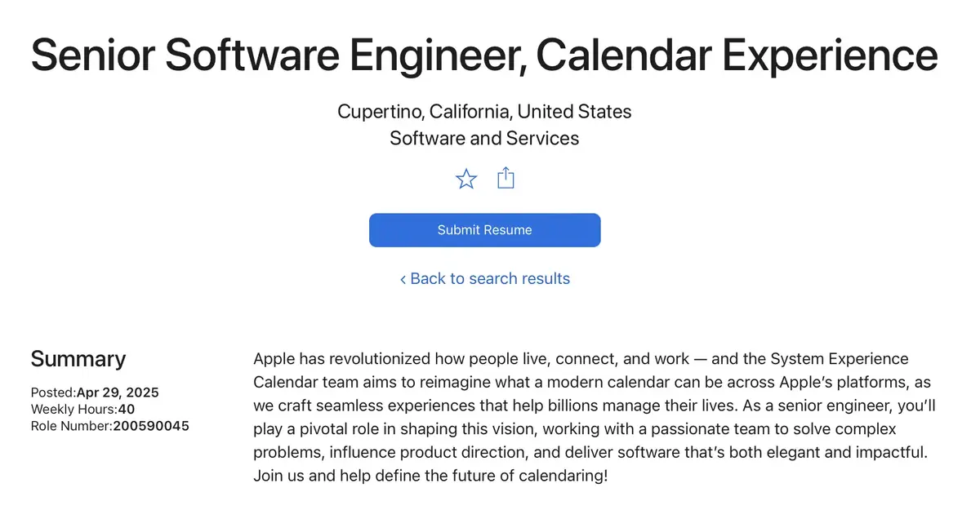Click the share arrow icon next to the star
Screen dimensions: 980x510
coord(506,178)
